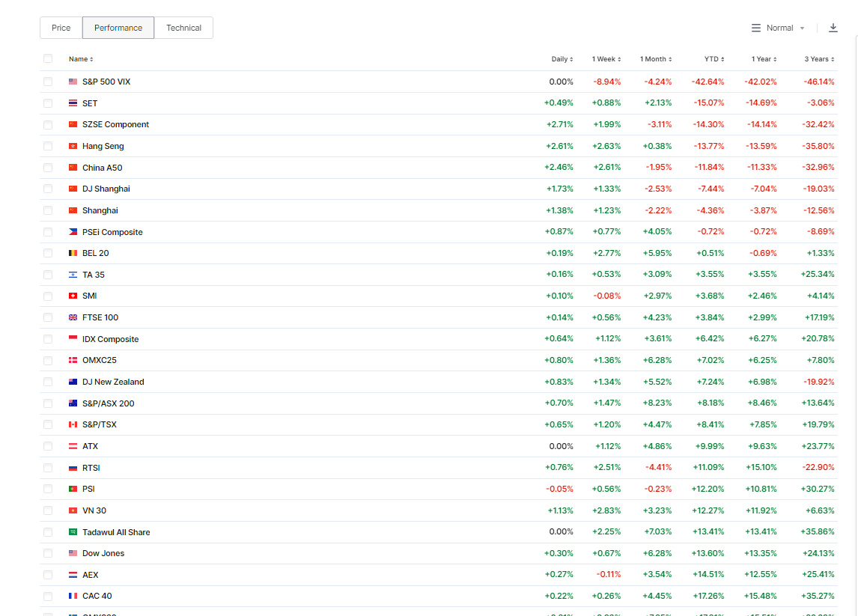Select the Hang Seng row checkbox
This screenshot has width=858, height=616.
point(48,146)
